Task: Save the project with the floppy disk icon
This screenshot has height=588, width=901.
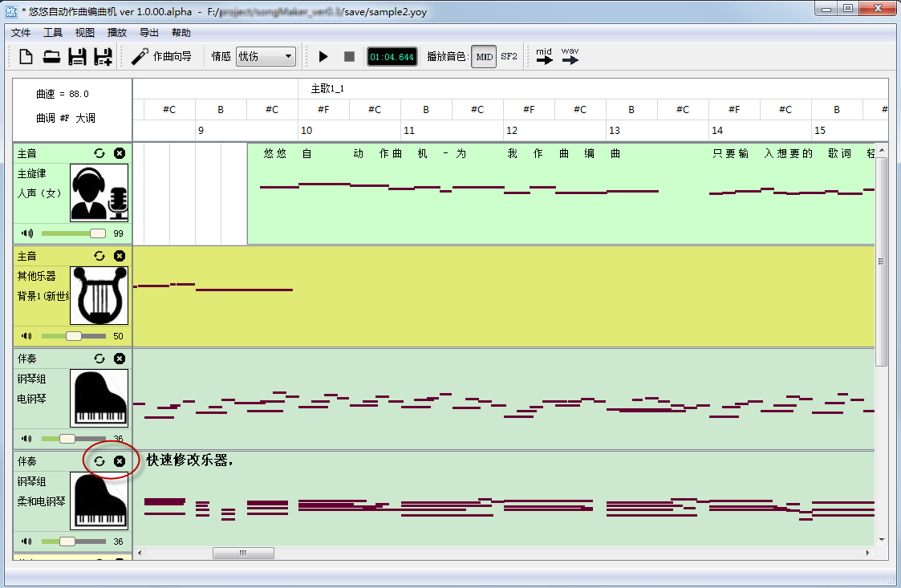Action: tap(77, 56)
